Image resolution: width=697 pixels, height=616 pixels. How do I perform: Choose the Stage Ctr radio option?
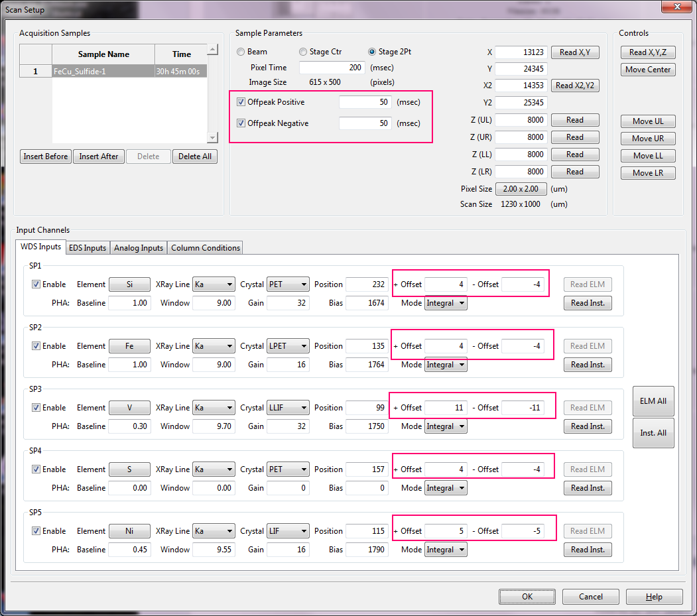[x=303, y=52]
